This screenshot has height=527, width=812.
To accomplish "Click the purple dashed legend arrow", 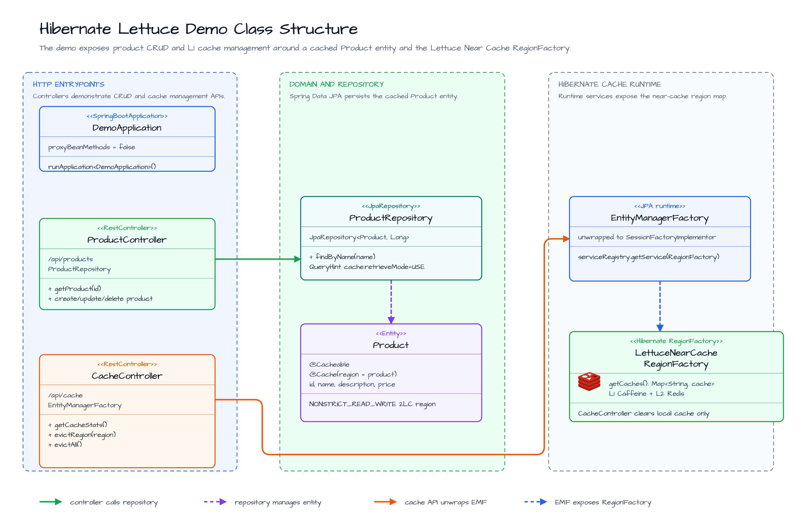I will 215,502.
